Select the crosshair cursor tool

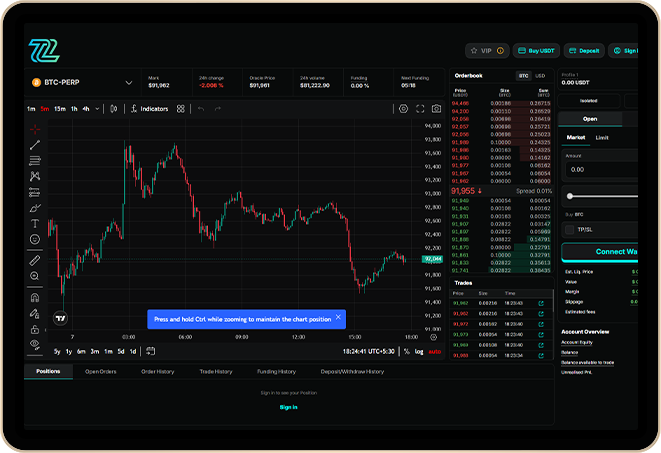pos(35,129)
